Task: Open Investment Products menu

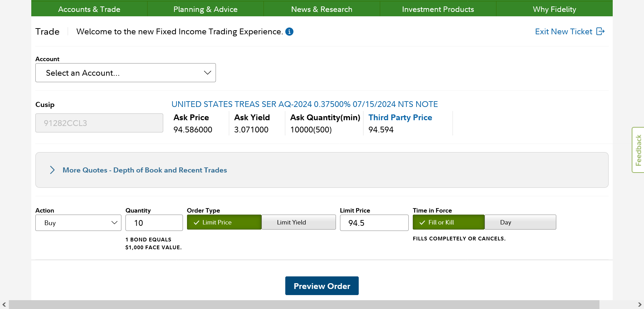Action: (438, 9)
